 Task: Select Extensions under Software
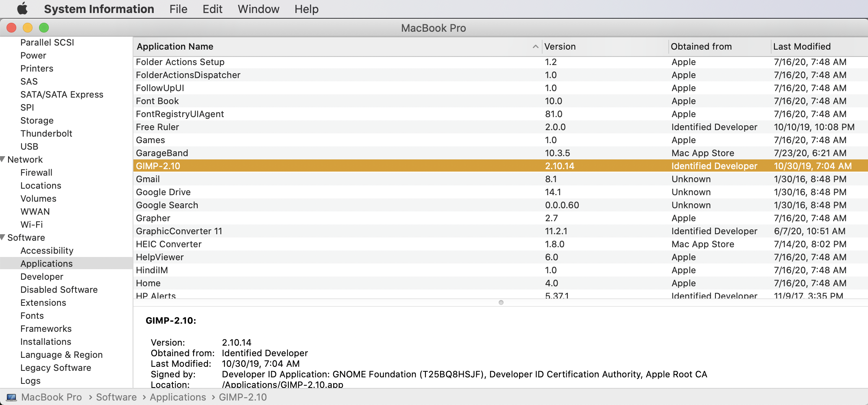[x=43, y=303]
